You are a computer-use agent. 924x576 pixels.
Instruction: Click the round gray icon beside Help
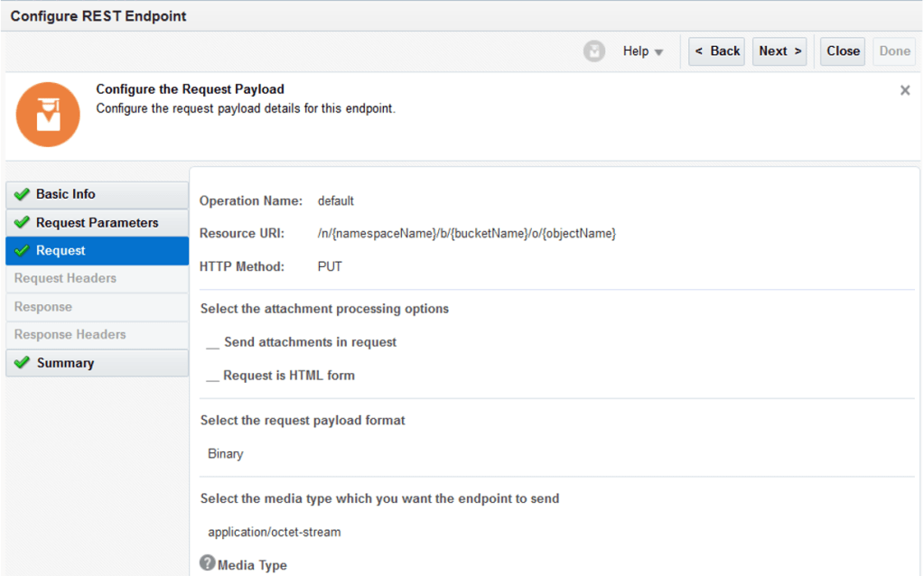[593, 51]
